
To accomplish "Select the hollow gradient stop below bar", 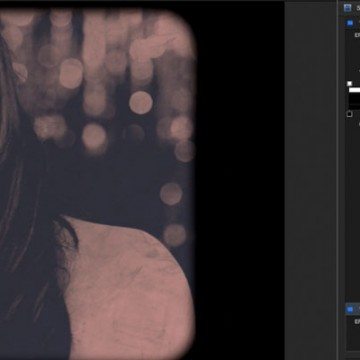I will (x=349, y=114).
